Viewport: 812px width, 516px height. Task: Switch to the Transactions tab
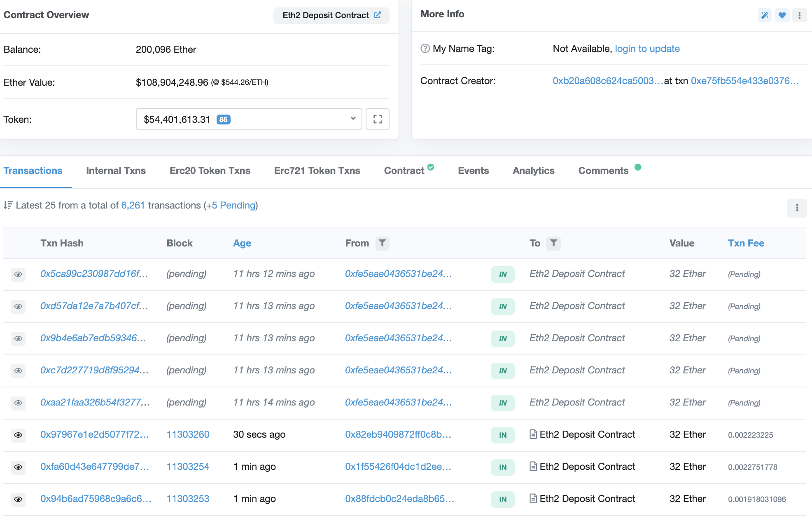pos(33,171)
